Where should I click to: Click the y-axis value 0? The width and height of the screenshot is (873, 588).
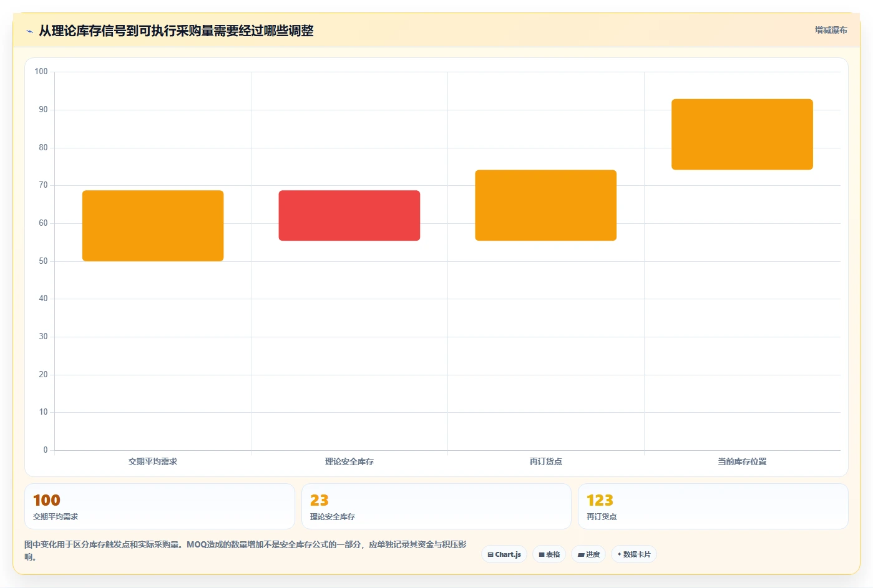point(46,450)
